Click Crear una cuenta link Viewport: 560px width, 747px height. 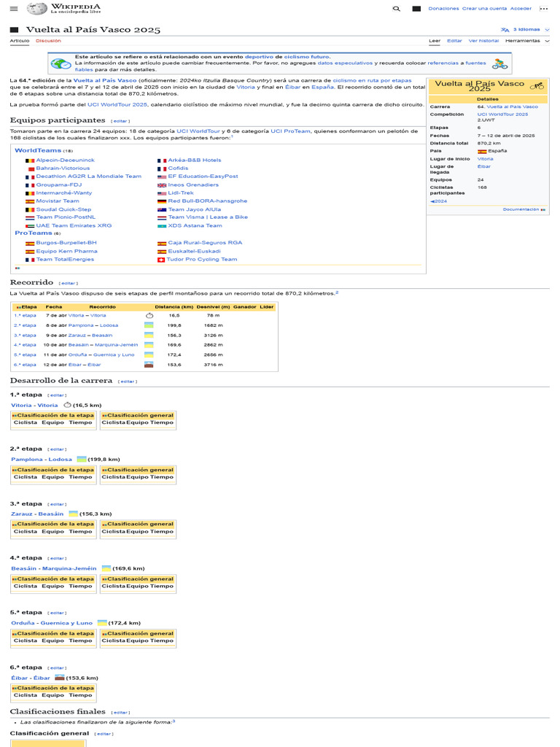pos(484,9)
